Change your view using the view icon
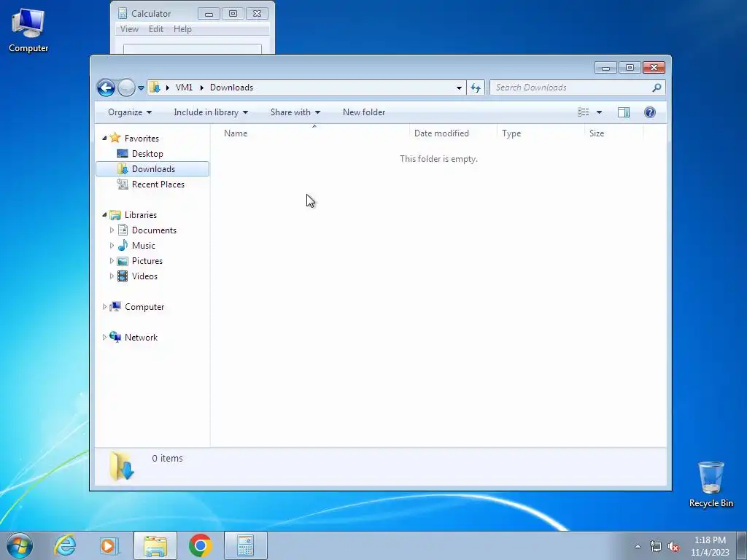The image size is (747, 560). (x=583, y=112)
